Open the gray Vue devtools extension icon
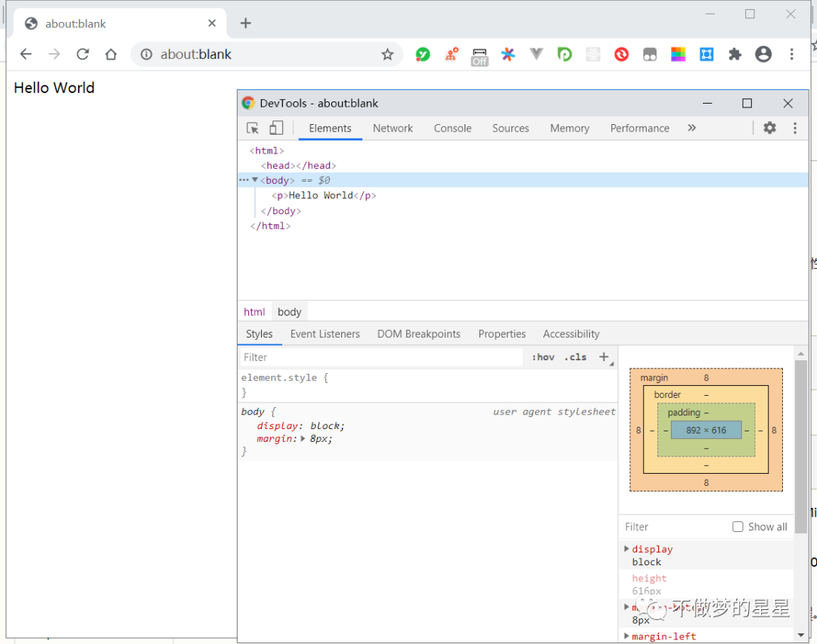817x644 pixels. (536, 54)
